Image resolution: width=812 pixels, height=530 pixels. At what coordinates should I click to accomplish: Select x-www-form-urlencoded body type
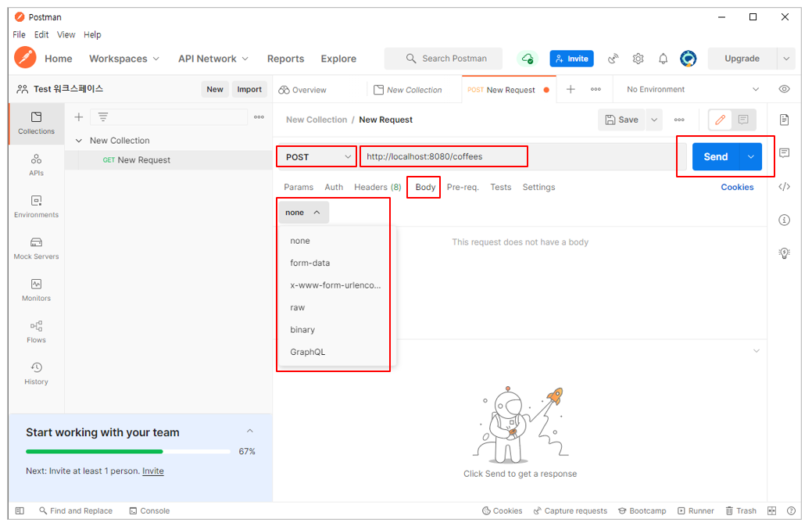335,285
